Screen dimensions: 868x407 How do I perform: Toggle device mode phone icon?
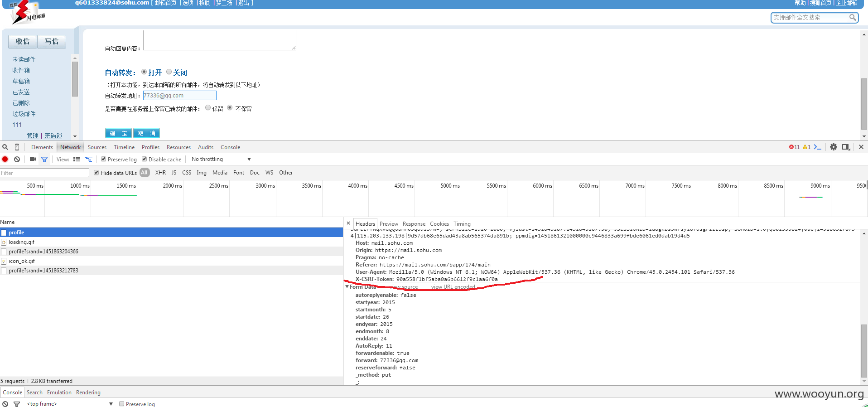click(x=17, y=147)
